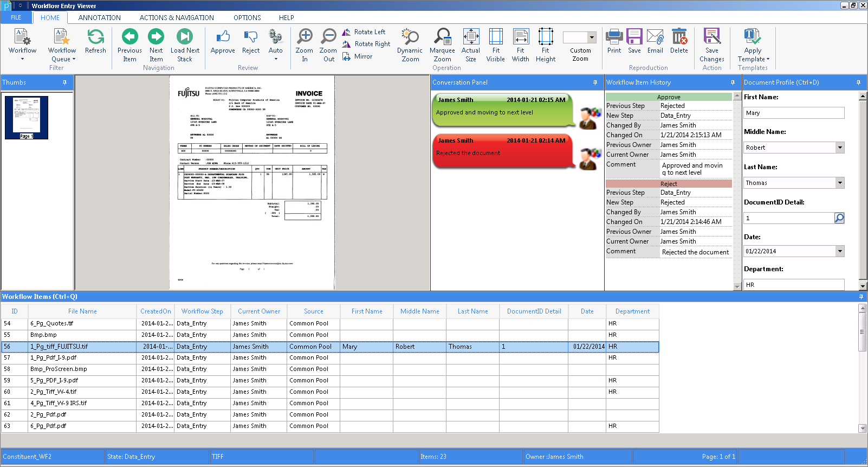Viewport: 868px width, 467px height.
Task: Go to Next Item
Action: (156, 44)
